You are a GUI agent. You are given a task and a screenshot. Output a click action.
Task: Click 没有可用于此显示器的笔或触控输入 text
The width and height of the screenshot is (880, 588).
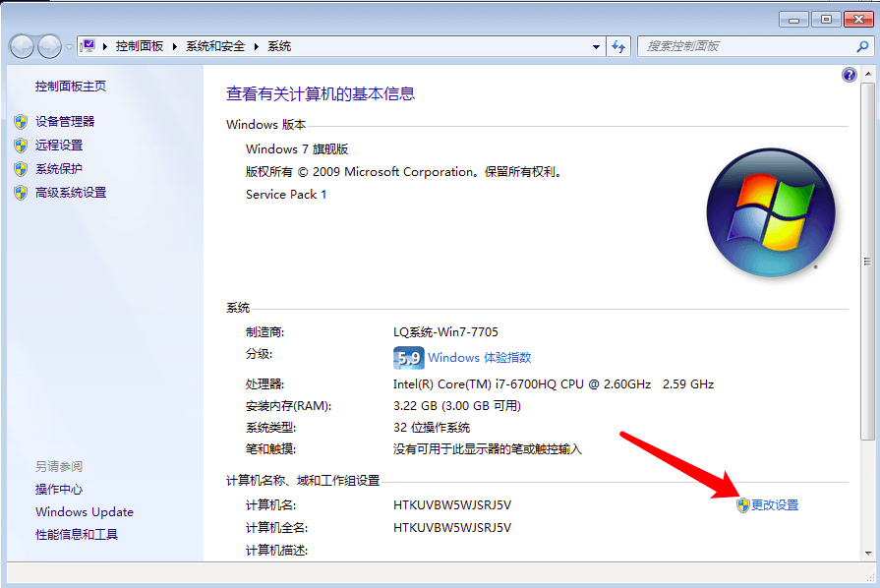(487, 448)
